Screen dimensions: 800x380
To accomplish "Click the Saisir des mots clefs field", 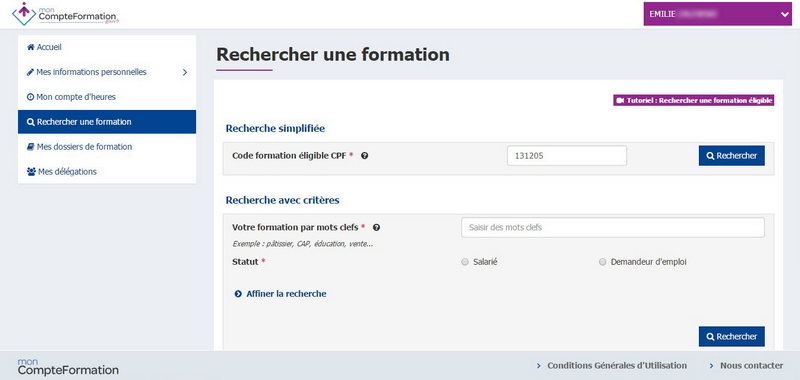I will coord(613,227).
